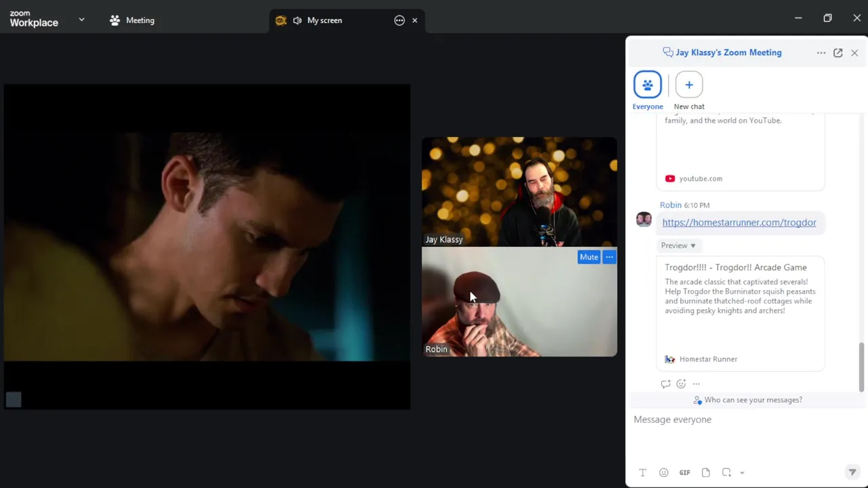Image resolution: width=868 pixels, height=488 pixels.
Task: Click the My screen tab sharing indicator icon
Action: tap(281, 20)
